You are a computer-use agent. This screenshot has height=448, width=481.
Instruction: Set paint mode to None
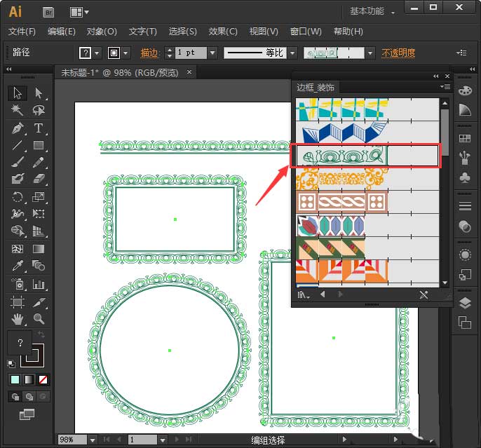tap(43, 379)
